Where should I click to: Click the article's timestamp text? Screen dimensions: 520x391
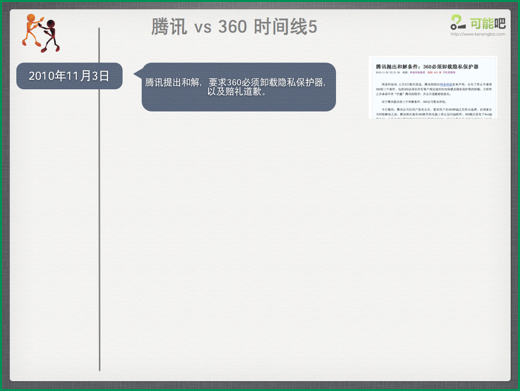click(x=388, y=72)
